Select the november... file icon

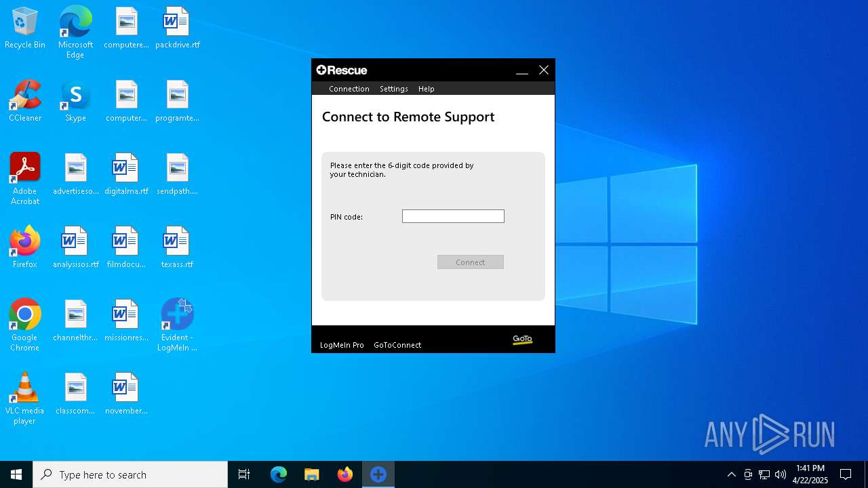(126, 394)
